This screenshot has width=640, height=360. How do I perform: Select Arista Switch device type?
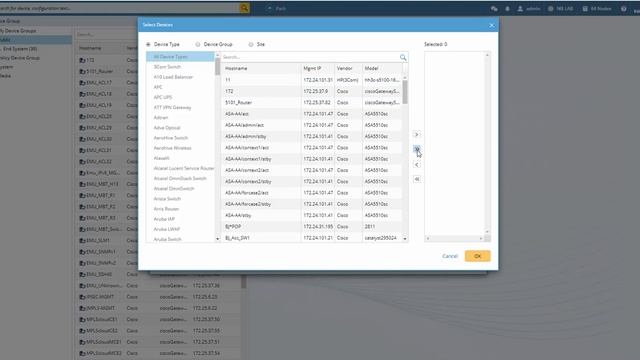click(180, 199)
